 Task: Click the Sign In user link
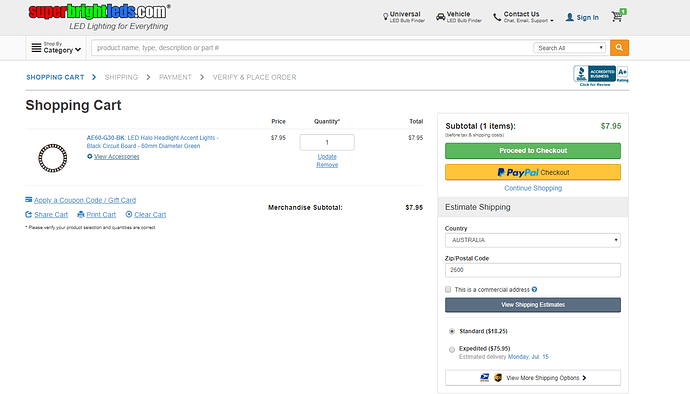[x=582, y=17]
